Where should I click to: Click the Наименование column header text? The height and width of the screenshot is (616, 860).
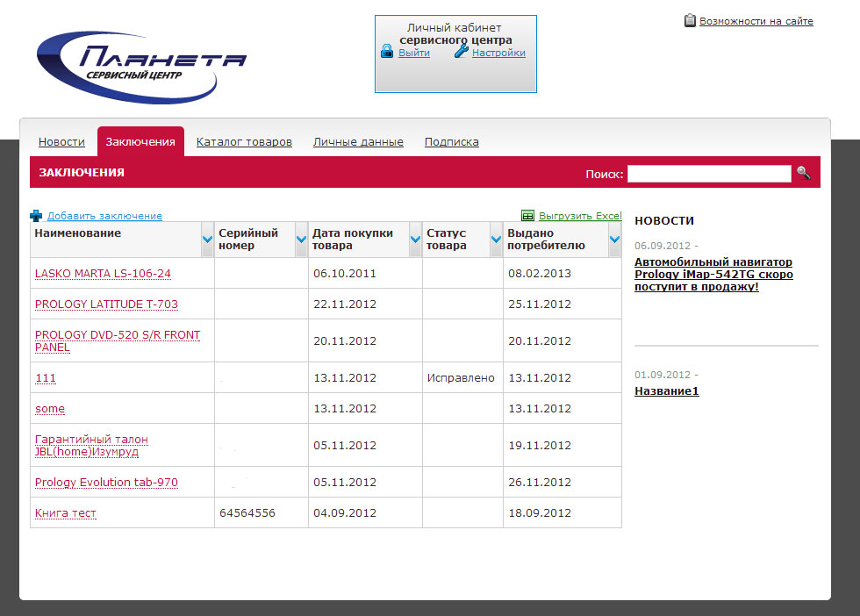point(78,233)
